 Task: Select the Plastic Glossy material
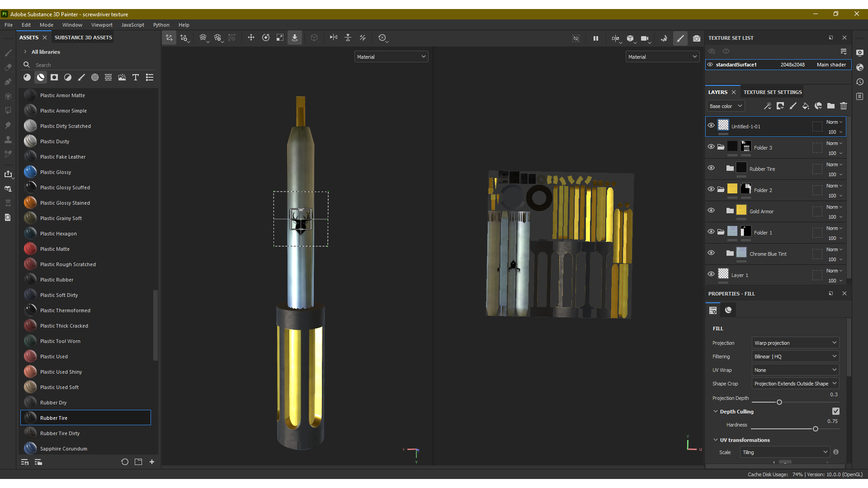click(x=56, y=172)
